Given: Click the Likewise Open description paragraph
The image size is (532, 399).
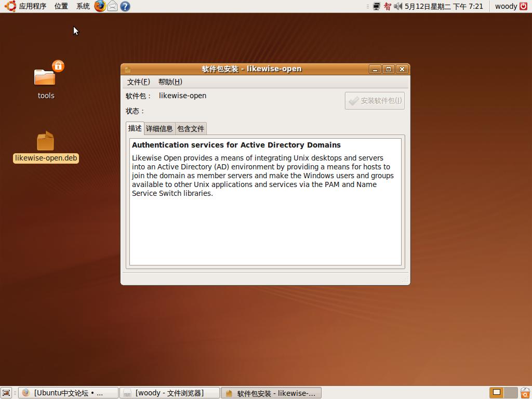Looking at the screenshot, I should 262,176.
